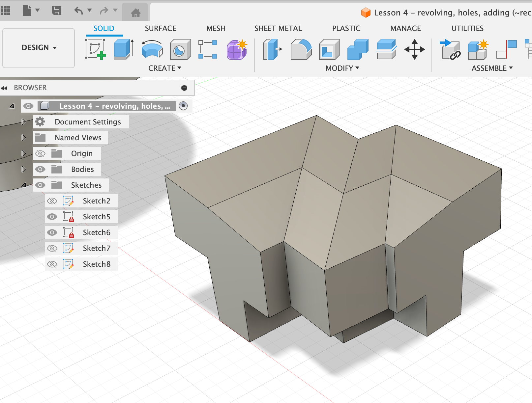Click the Undo button
The image size is (532, 403).
pos(78,11)
